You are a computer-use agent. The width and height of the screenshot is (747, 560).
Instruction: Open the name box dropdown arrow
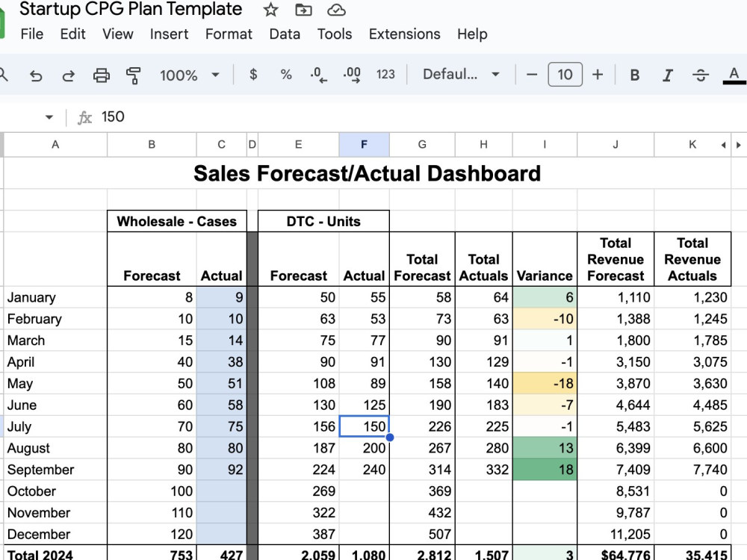49,117
